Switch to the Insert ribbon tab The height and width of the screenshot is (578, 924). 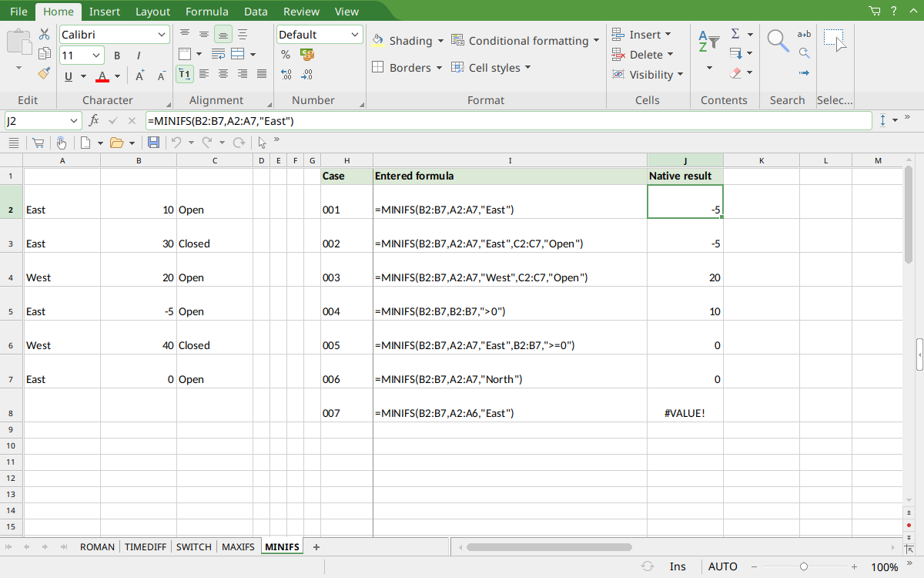(104, 12)
